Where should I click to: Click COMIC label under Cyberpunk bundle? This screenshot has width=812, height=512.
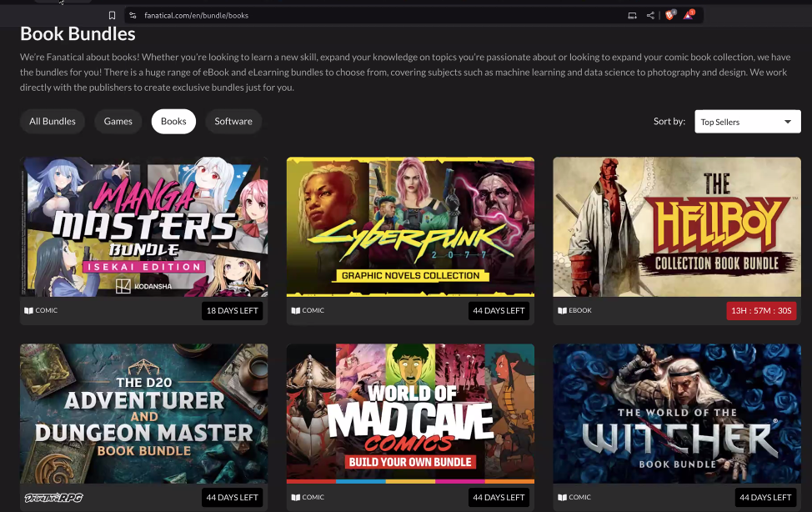coord(313,310)
